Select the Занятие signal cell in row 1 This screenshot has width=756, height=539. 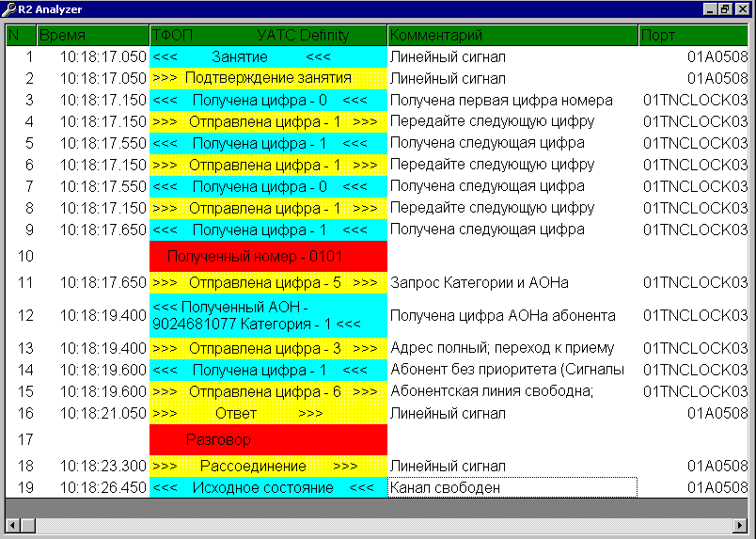[x=269, y=57]
